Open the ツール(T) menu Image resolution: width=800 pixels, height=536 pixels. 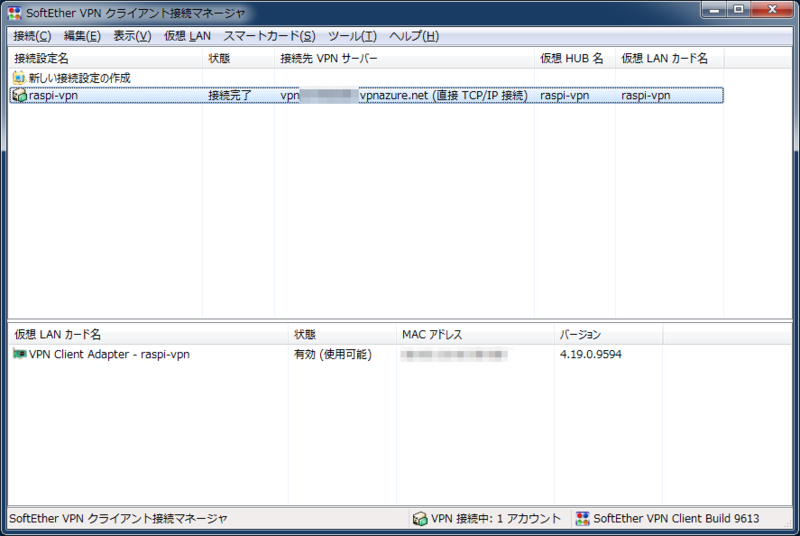coord(352,36)
